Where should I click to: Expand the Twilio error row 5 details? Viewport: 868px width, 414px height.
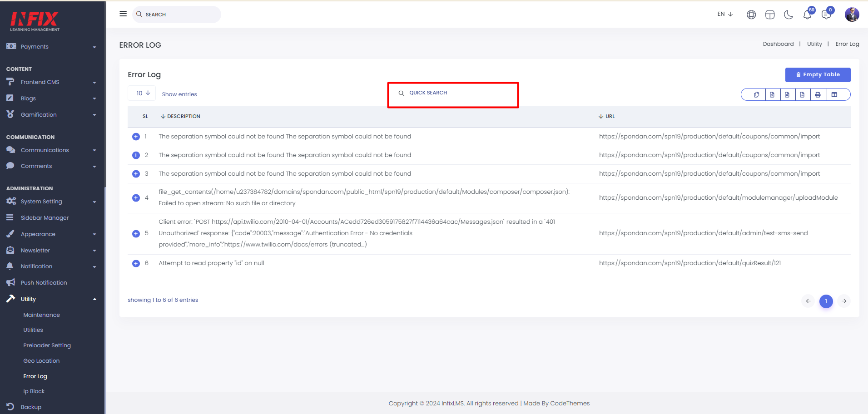pyautogui.click(x=136, y=234)
